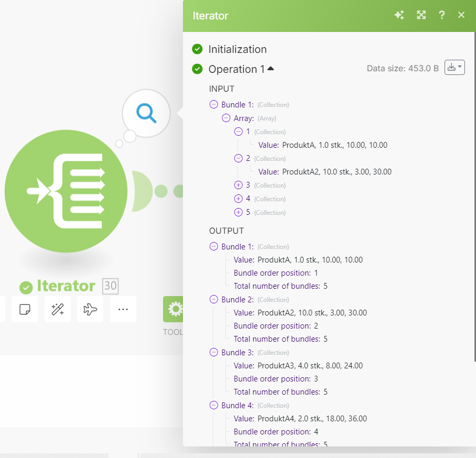
Task: Collapse OUTPUT Bundle 1 collection
Action: (214, 246)
